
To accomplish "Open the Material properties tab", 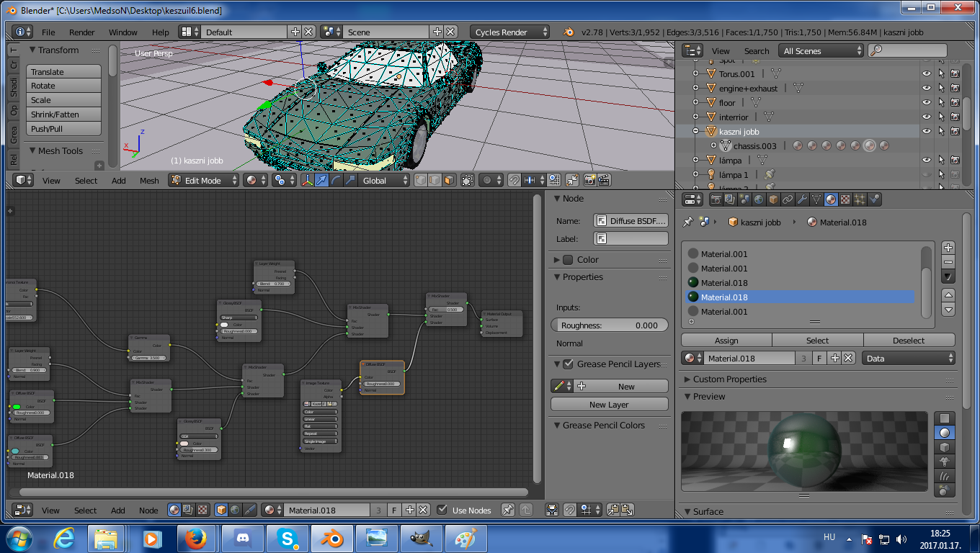I will (x=831, y=199).
